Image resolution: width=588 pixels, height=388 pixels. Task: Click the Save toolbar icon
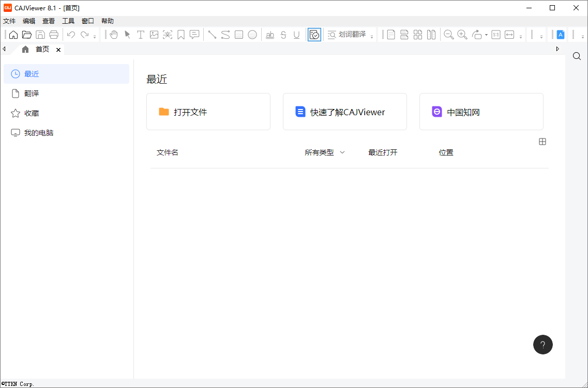40,35
